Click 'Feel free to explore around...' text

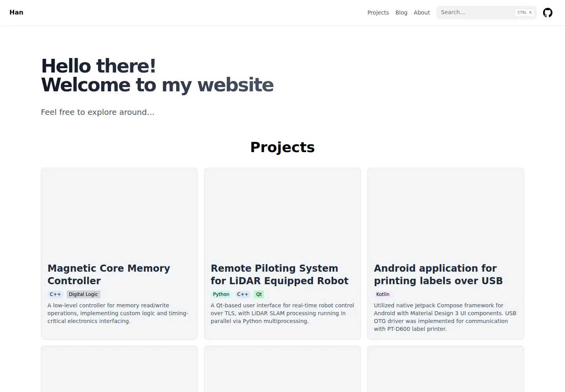[x=98, y=112]
